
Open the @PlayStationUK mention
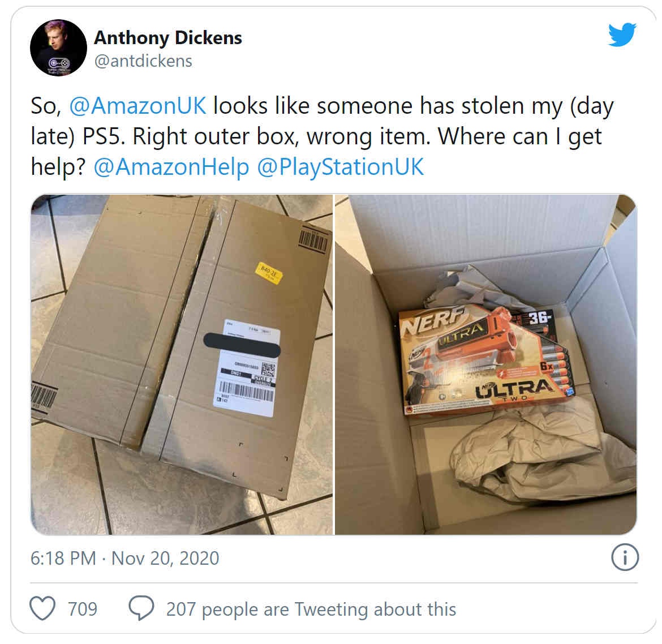340,167
